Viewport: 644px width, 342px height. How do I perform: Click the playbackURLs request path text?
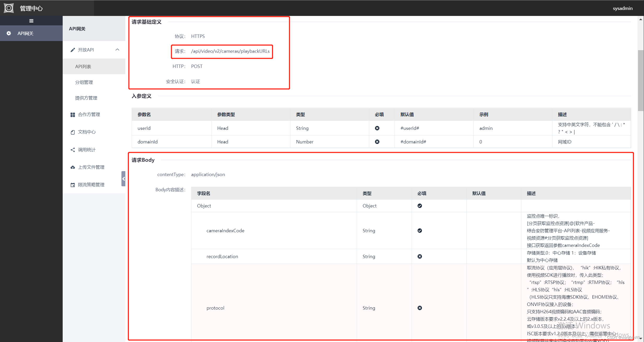tap(230, 51)
